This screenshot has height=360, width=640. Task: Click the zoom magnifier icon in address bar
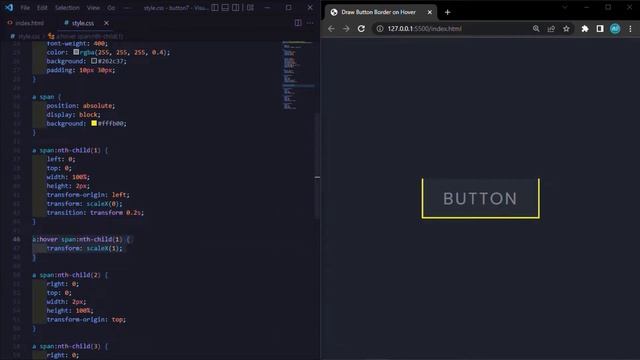click(x=536, y=29)
